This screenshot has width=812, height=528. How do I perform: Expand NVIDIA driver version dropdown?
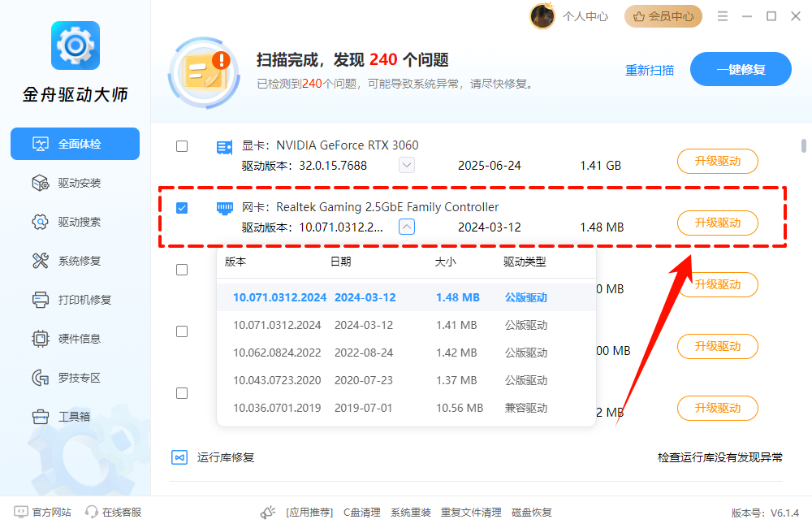tap(407, 165)
